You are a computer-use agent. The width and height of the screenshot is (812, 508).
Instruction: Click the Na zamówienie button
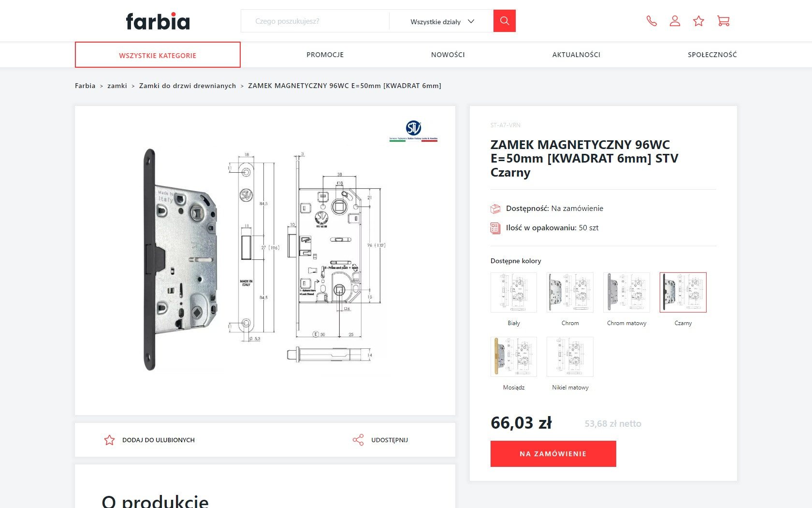tap(553, 454)
